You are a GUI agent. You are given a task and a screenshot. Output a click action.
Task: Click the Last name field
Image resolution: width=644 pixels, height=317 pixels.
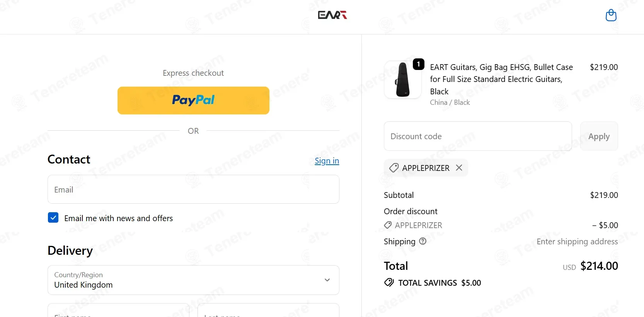click(268, 312)
